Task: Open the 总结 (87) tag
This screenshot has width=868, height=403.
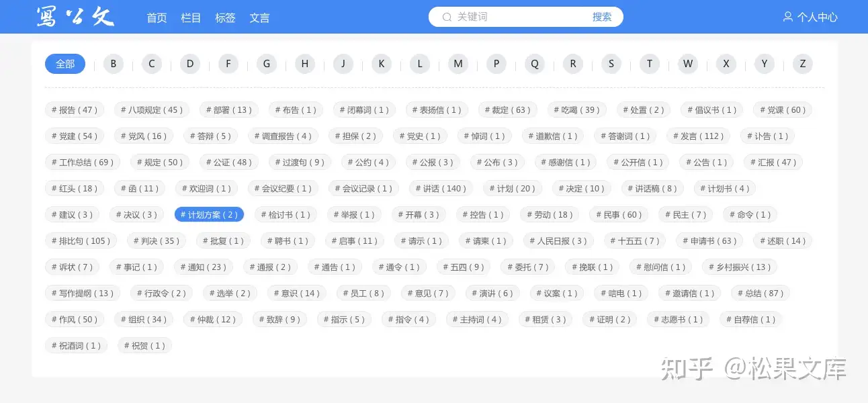Action: [x=760, y=294]
